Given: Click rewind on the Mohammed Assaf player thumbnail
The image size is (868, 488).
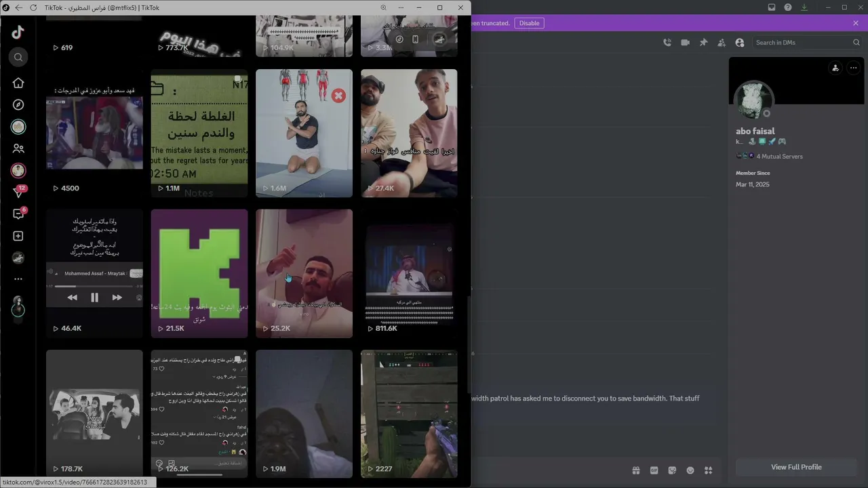Looking at the screenshot, I should click(72, 297).
